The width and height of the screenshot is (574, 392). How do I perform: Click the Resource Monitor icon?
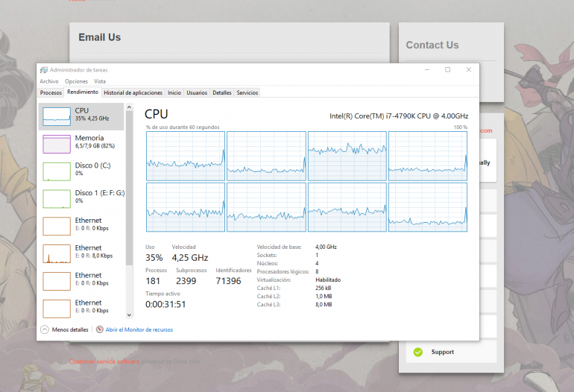pos(100,329)
